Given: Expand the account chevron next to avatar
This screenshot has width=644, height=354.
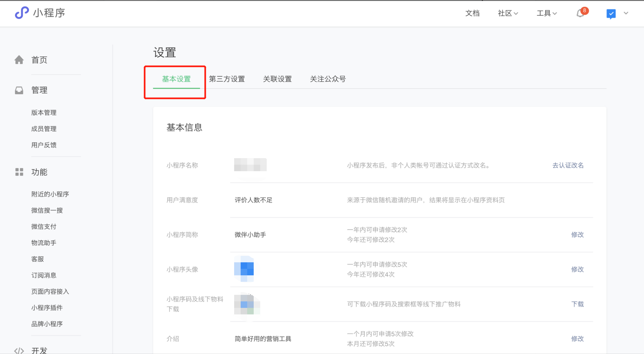Looking at the screenshot, I should pos(626,13).
